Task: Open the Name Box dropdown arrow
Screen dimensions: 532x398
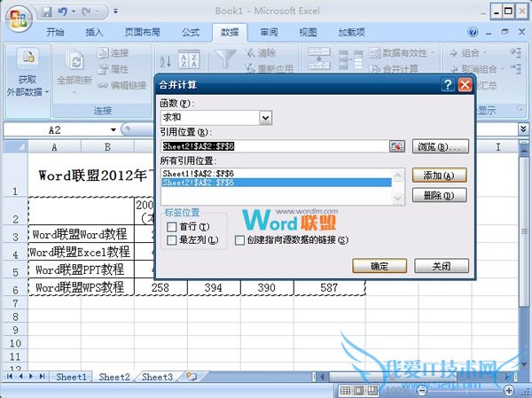Action: [x=113, y=130]
